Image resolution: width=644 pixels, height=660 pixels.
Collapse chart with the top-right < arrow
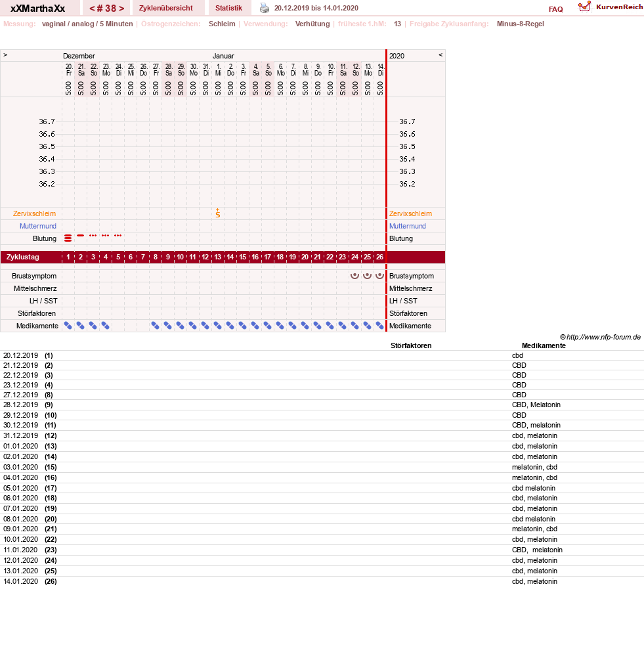click(440, 55)
